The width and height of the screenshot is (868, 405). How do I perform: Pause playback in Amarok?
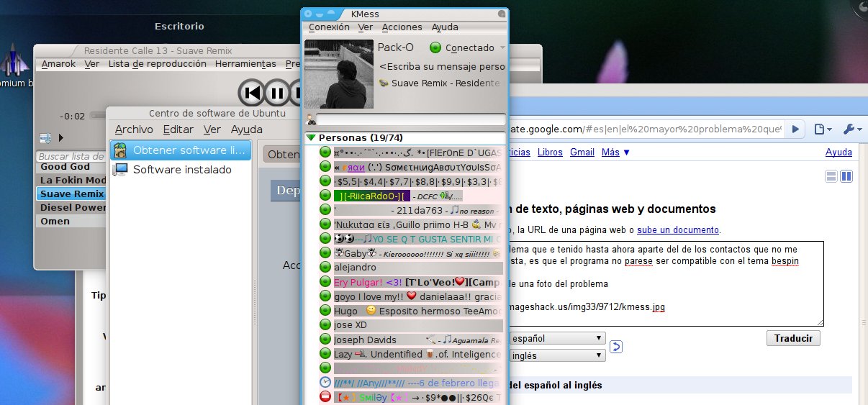(276, 93)
